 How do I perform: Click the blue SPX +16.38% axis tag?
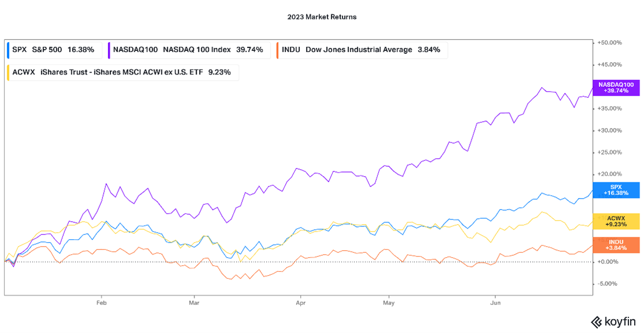point(616,190)
